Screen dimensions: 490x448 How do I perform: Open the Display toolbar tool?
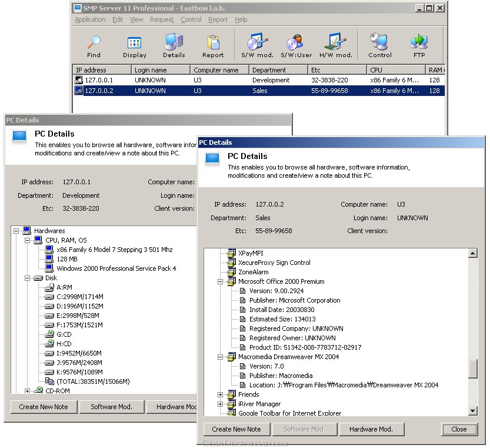[135, 45]
